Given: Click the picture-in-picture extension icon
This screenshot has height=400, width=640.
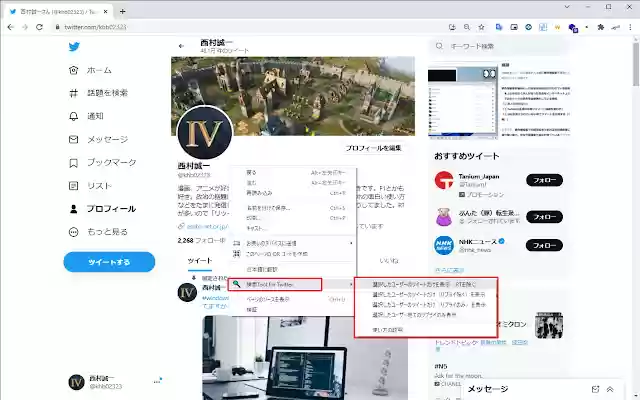Looking at the screenshot, I should point(514,27).
